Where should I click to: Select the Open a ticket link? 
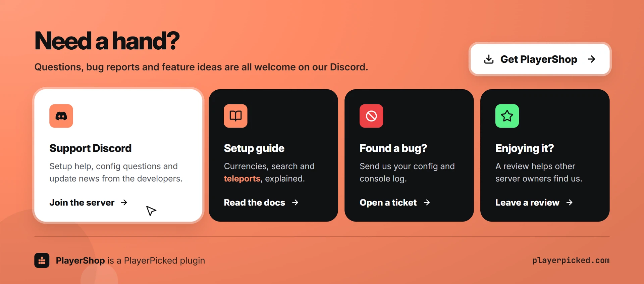(x=395, y=202)
